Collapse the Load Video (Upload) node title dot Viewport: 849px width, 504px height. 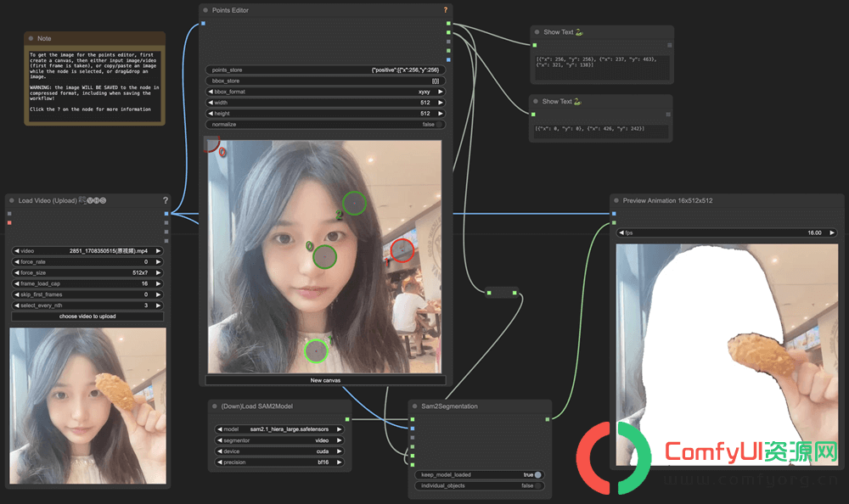tap(11, 200)
